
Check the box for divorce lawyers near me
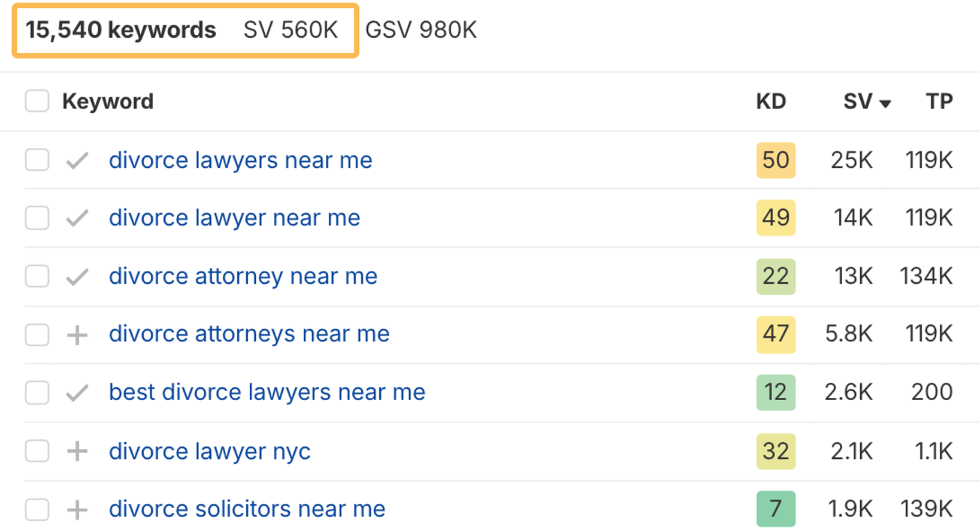coord(37,160)
